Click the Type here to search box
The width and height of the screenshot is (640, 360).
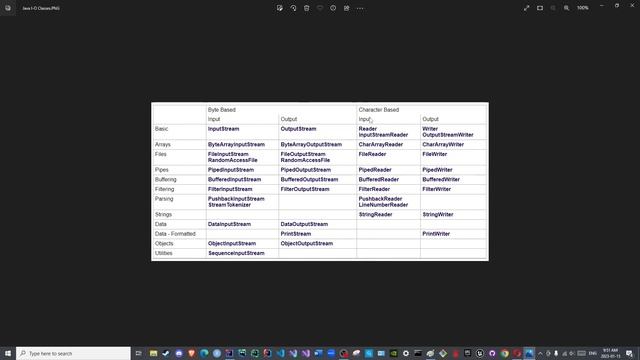[73, 353]
